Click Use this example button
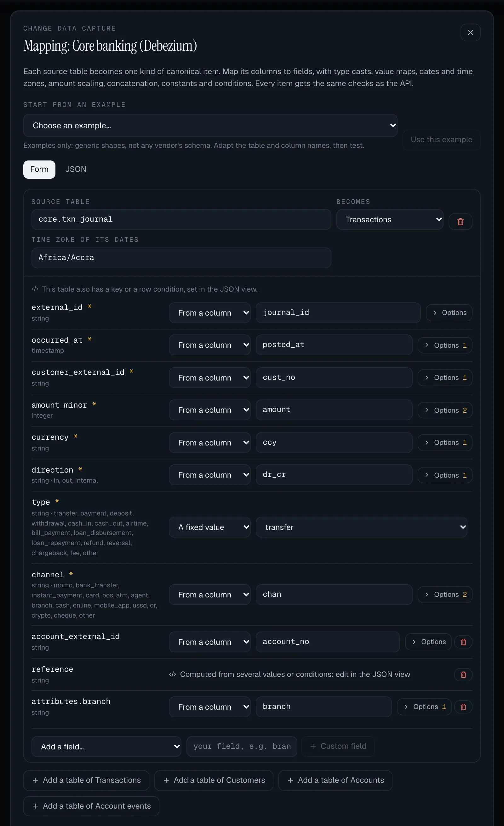504x826 pixels. pos(441,139)
